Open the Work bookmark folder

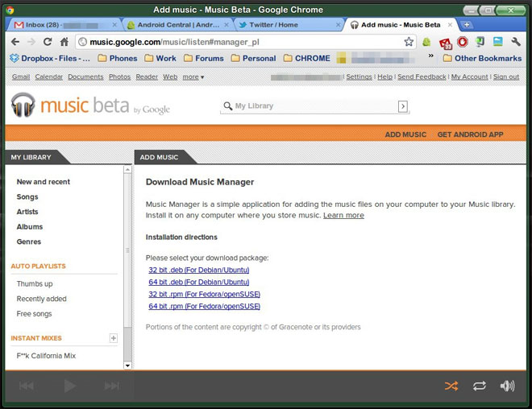tap(160, 58)
